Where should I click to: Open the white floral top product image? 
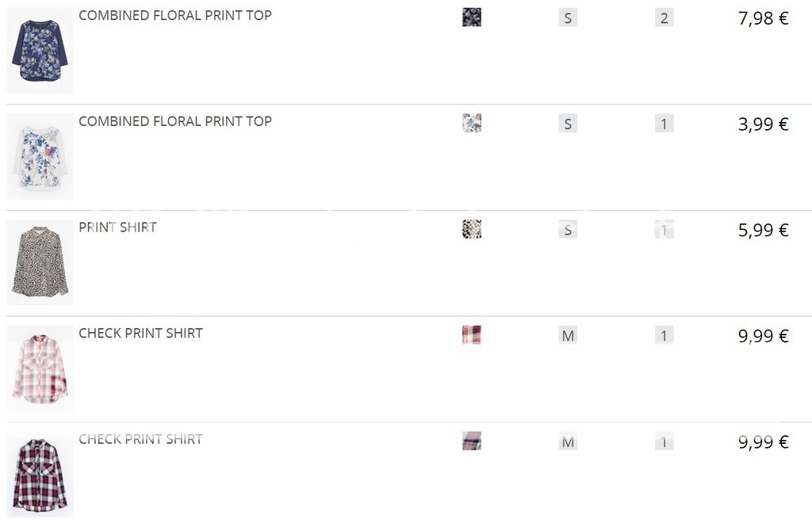coord(40,156)
